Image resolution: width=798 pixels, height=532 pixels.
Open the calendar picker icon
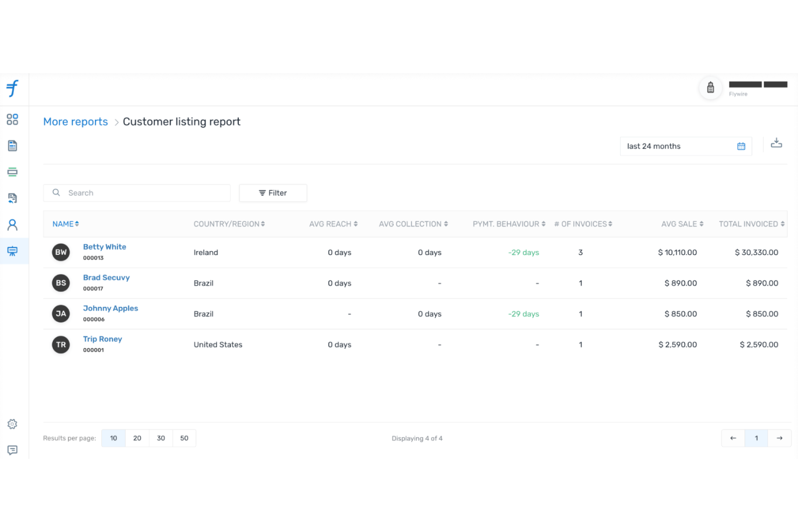pyautogui.click(x=740, y=146)
